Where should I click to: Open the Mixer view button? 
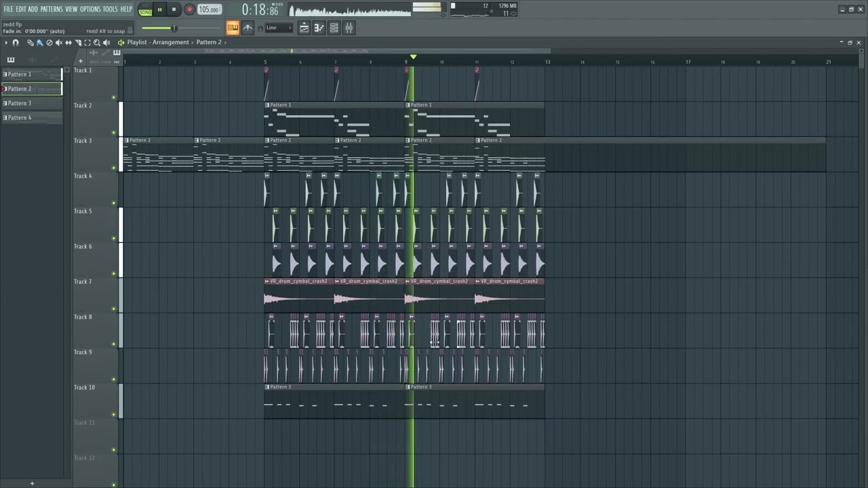point(349,28)
